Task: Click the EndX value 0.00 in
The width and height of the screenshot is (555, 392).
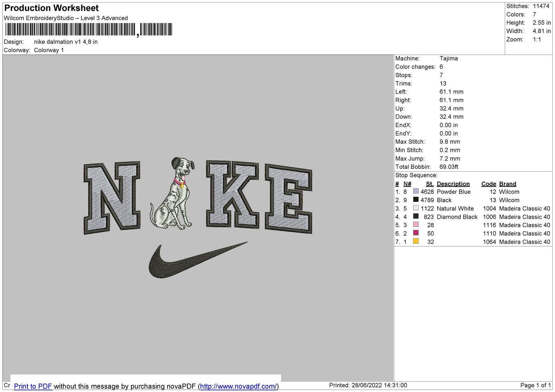Action: point(449,125)
